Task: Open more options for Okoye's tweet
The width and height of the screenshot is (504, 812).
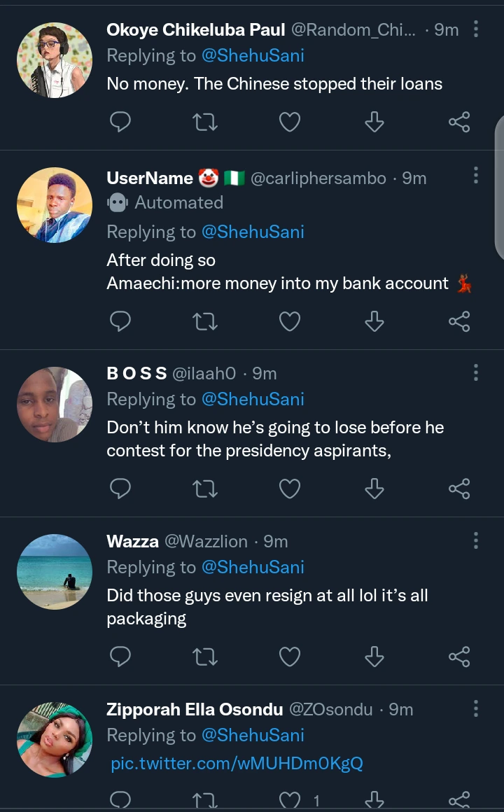Action: (476, 29)
